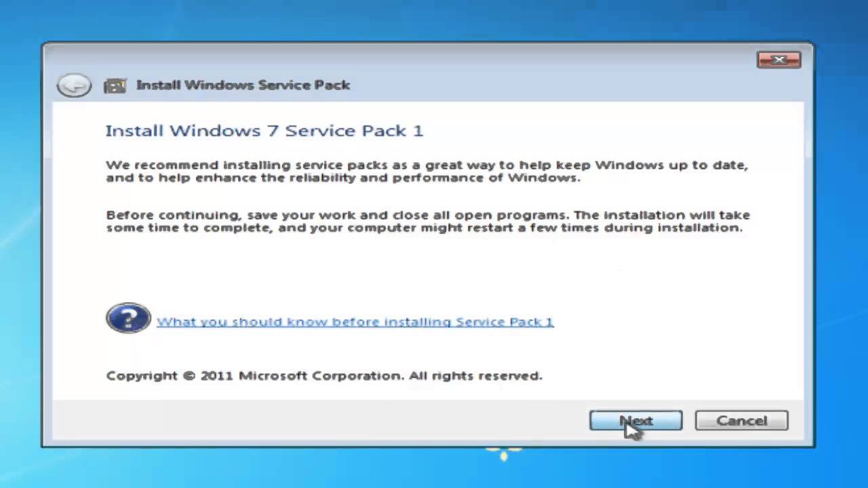
Task: Click the service pack installer icon in title bar
Action: click(115, 85)
